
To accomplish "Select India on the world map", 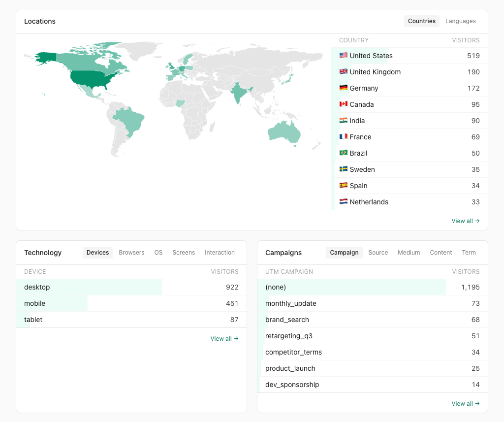I will [238, 92].
